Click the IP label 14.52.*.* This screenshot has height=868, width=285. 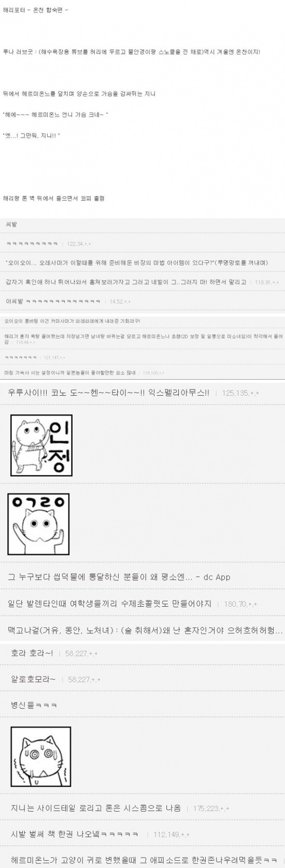coord(120,302)
